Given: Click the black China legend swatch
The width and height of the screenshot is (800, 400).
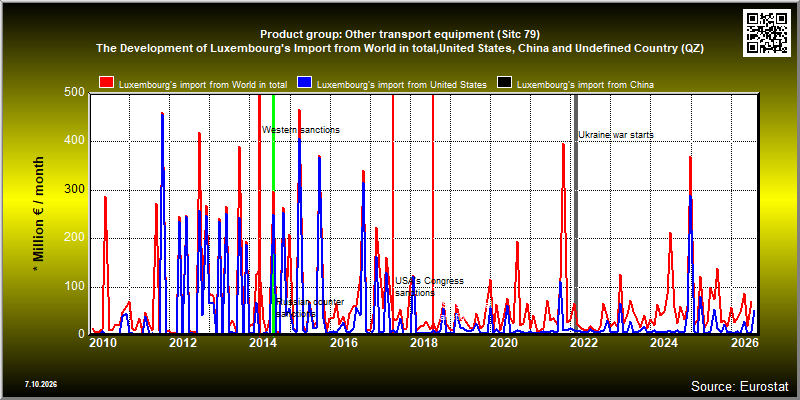Looking at the screenshot, I should (x=505, y=83).
